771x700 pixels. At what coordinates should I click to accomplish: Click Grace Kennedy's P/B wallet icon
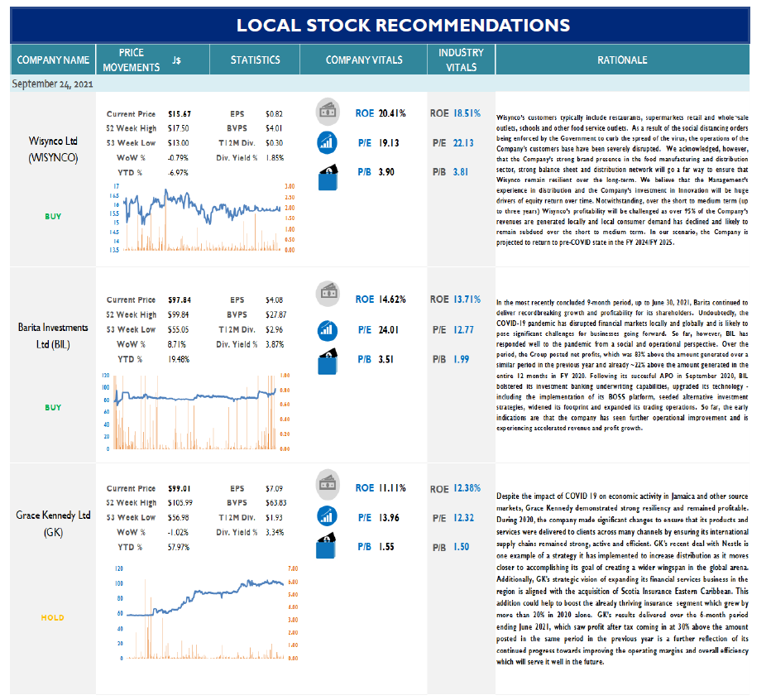[327, 545]
